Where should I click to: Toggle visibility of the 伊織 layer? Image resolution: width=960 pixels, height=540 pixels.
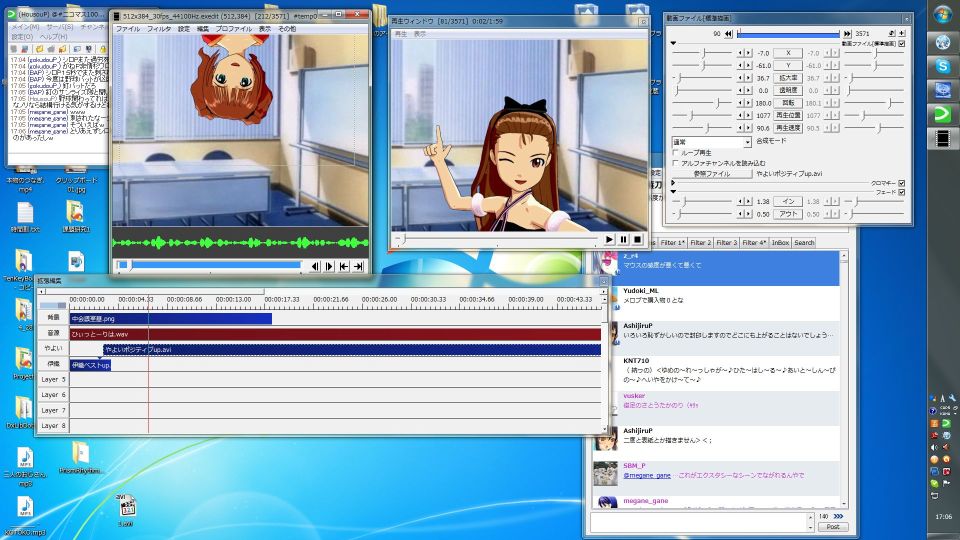click(53, 364)
